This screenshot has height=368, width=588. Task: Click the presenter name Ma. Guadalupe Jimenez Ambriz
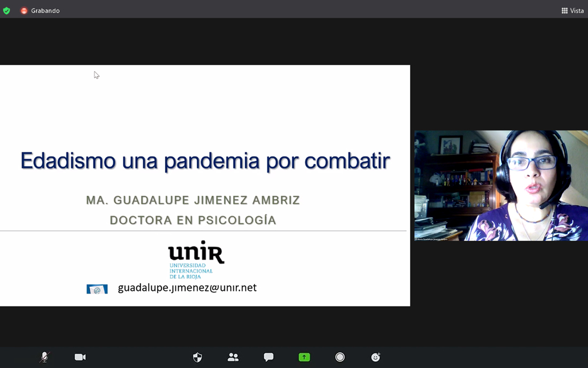pos(193,200)
